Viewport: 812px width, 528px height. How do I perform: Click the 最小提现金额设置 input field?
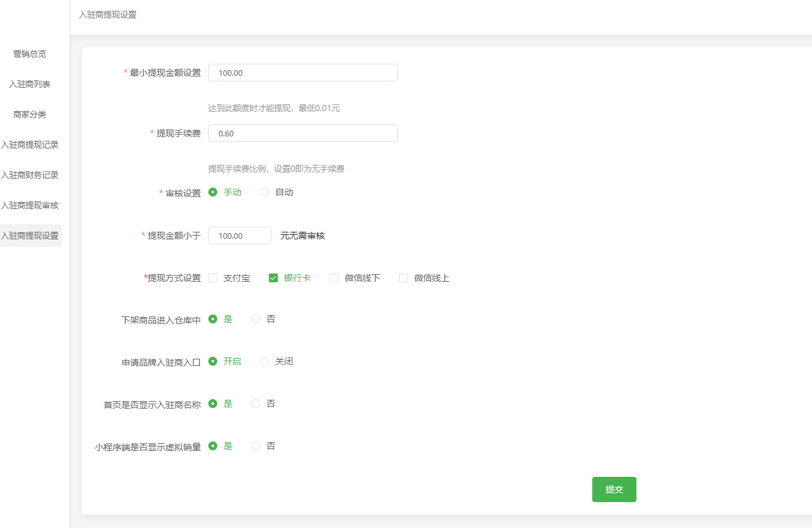302,73
